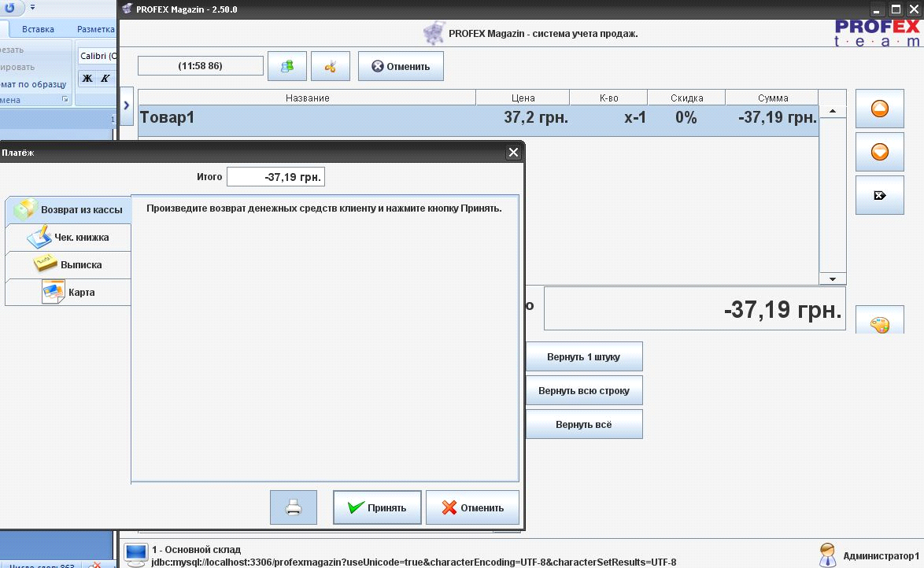Image resolution: width=924 pixels, height=568 pixels.
Task: Click the 1 - Основной склад status text
Action: [196, 549]
